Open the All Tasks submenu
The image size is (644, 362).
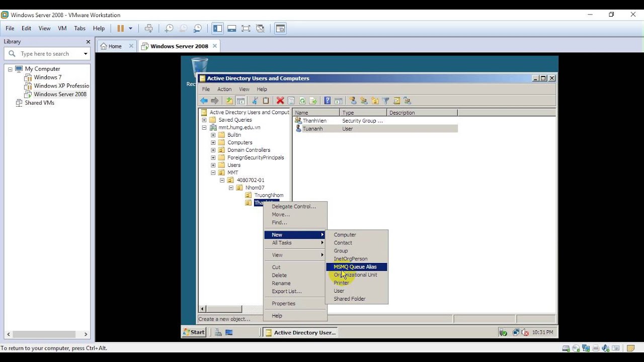(295, 243)
